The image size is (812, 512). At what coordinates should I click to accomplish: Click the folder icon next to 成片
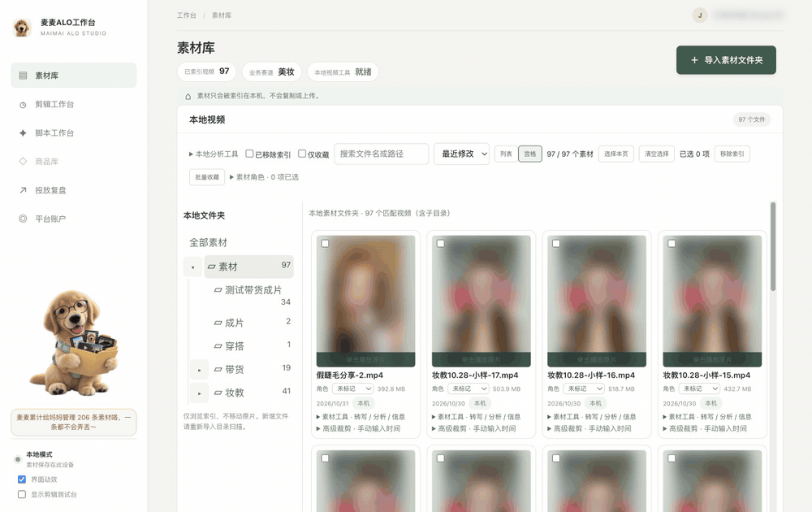point(218,323)
